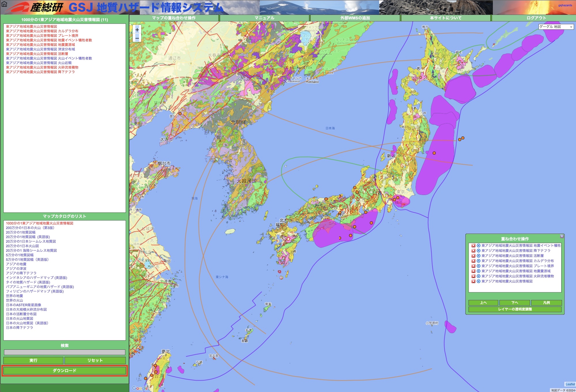Viewport: 576px width, 392px height.
Task: Select 200万分の1日本の火山（第3版） in the catalog
Action: (x=30, y=228)
